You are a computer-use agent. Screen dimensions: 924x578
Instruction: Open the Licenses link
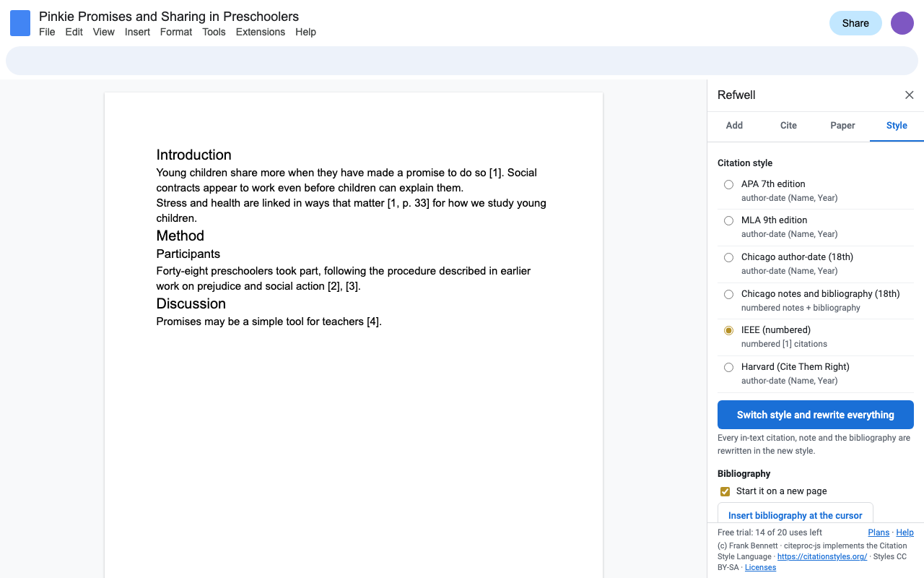(x=760, y=568)
